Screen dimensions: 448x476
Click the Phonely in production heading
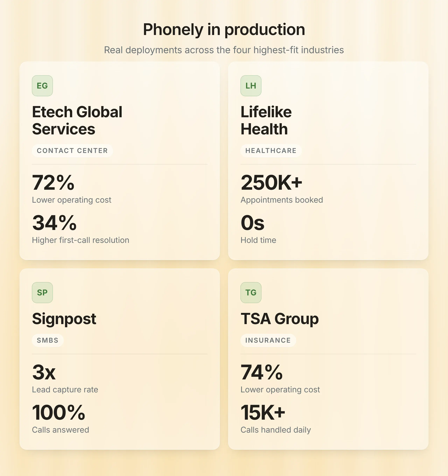click(x=224, y=30)
